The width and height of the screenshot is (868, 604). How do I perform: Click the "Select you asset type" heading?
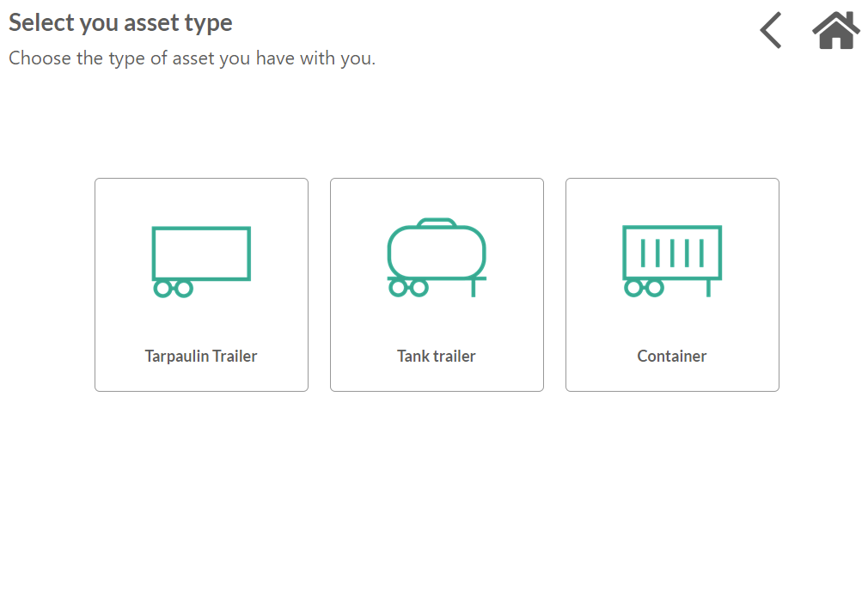point(120,23)
